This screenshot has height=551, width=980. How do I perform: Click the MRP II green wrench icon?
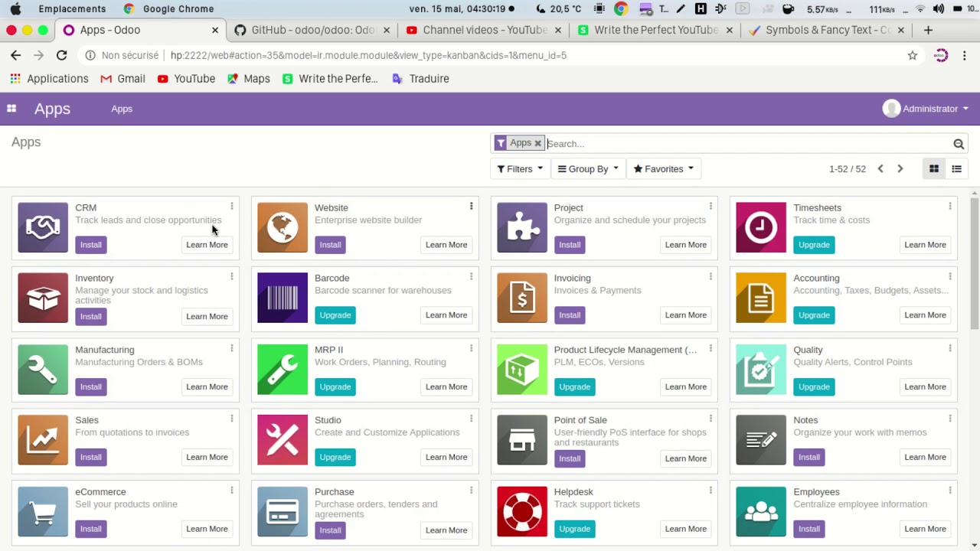click(x=283, y=370)
